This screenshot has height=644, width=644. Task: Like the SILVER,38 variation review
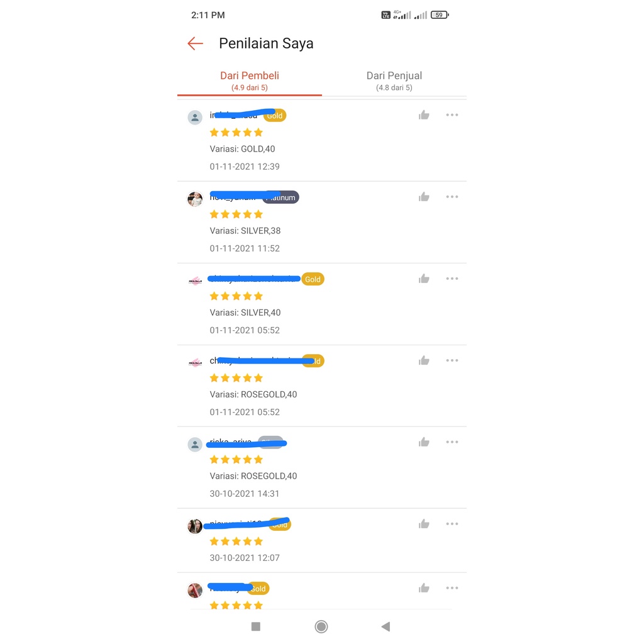(424, 197)
